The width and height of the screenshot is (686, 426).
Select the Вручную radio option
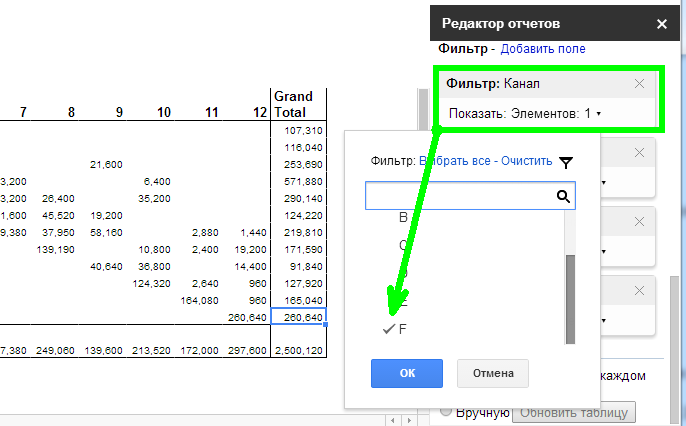(447, 412)
